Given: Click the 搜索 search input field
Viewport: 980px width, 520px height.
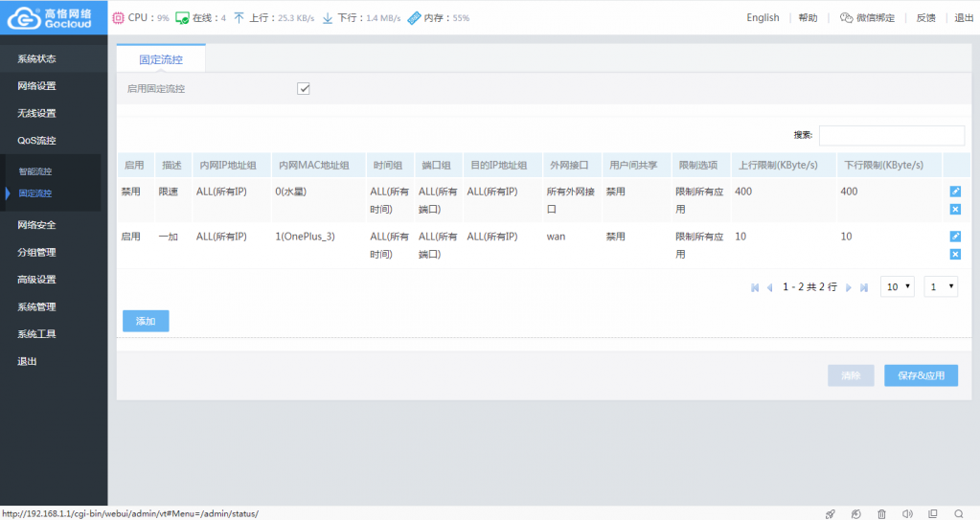Looking at the screenshot, I should coord(891,135).
